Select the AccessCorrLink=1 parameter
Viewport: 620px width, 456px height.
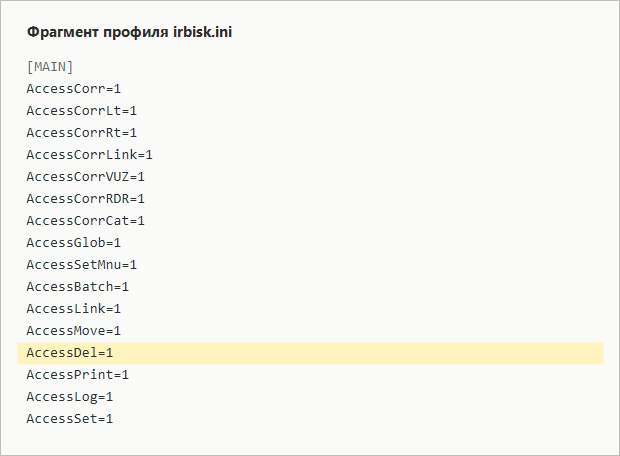point(89,155)
